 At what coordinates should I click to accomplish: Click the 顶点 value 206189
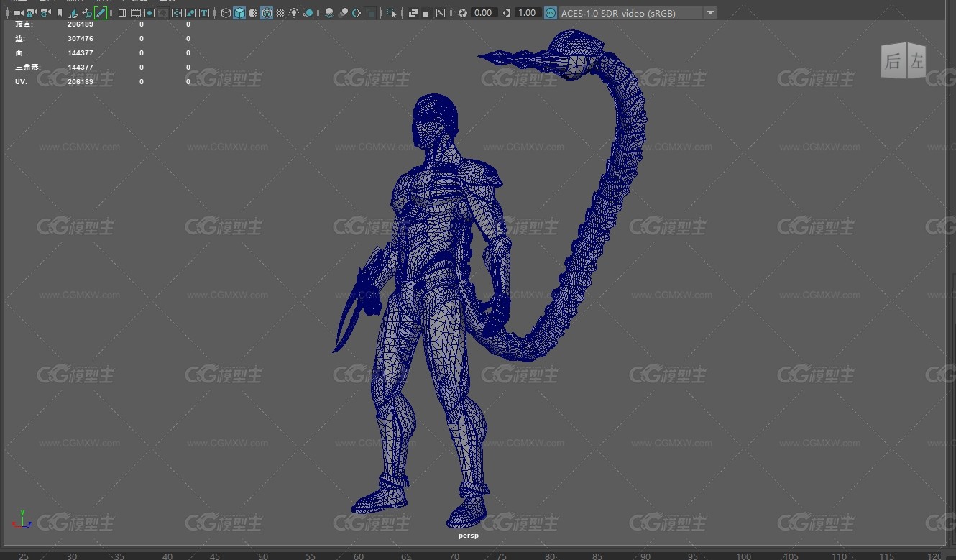(81, 24)
